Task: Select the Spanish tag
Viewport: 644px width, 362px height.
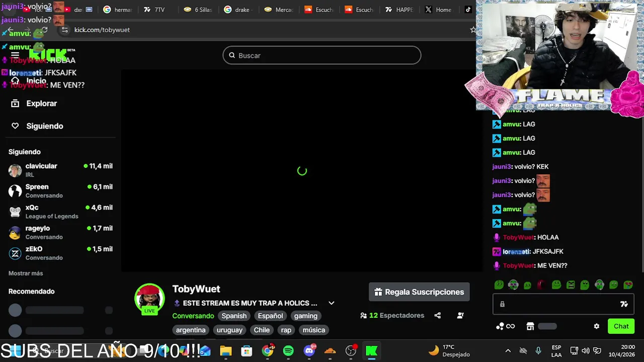Action: click(x=234, y=316)
